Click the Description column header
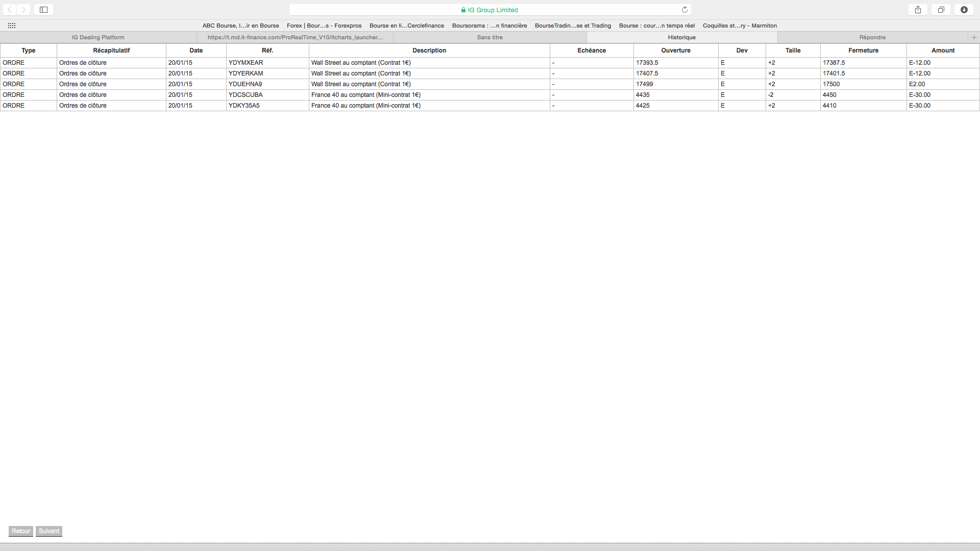The height and width of the screenshot is (551, 980). [429, 51]
